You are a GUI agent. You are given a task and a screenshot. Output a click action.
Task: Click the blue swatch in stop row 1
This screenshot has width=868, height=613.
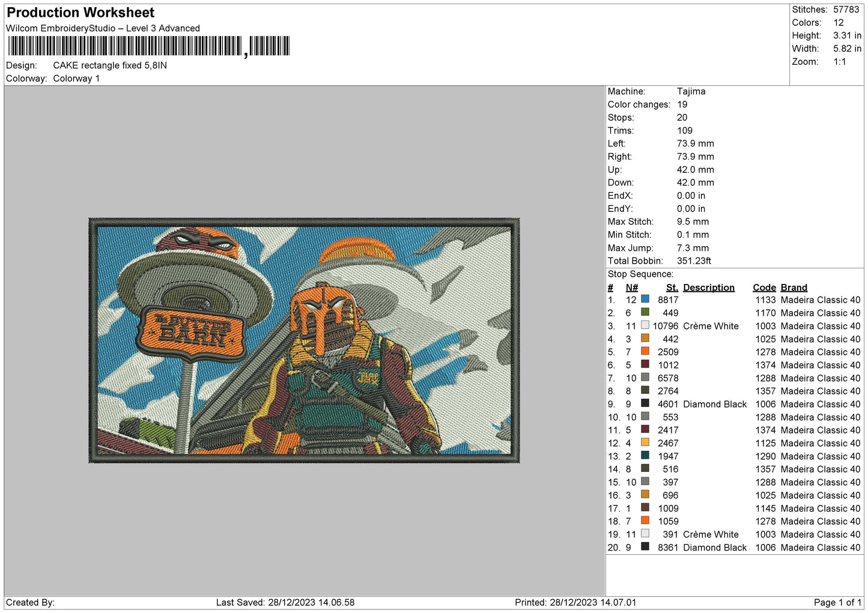(x=645, y=299)
